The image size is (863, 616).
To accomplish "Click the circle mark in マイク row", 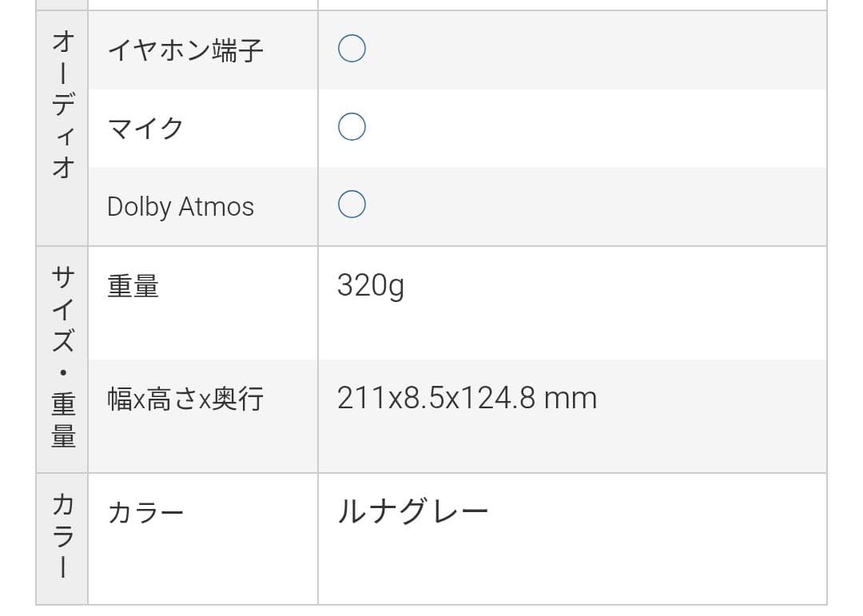I will 352,127.
